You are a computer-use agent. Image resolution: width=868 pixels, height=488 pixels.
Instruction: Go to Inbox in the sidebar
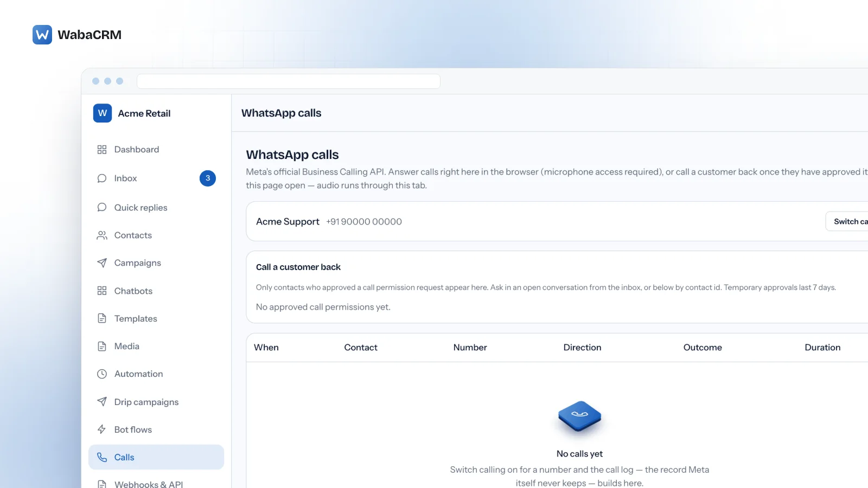[x=156, y=178]
